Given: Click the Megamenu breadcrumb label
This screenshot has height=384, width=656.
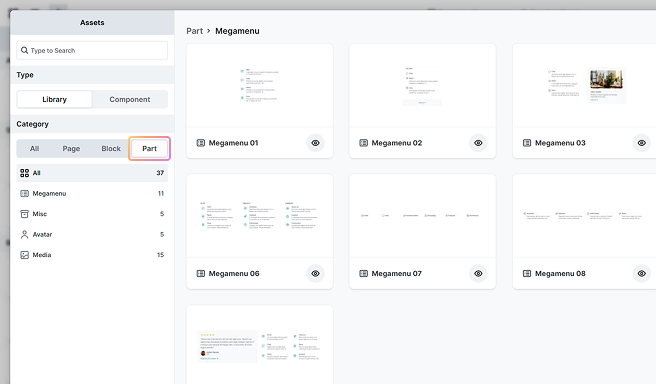Looking at the screenshot, I should (x=237, y=31).
